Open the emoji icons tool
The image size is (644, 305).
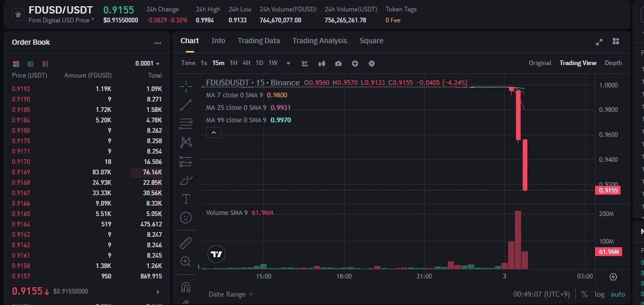click(186, 218)
